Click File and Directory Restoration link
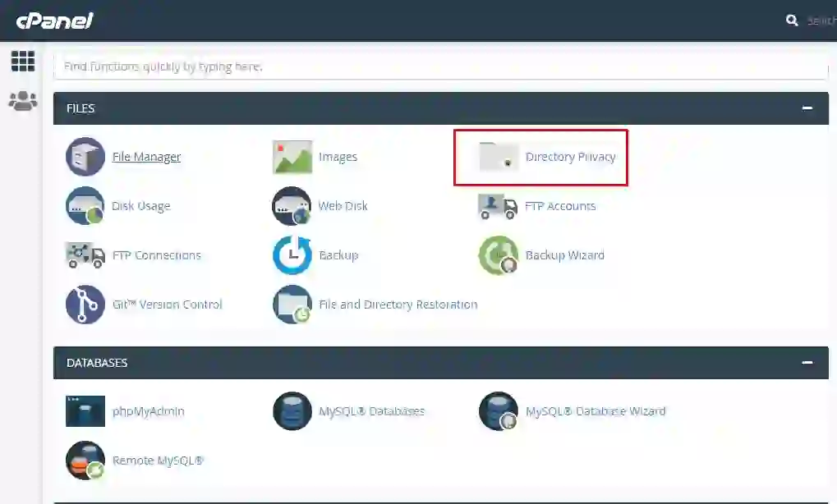The width and height of the screenshot is (837, 504). 398,305
